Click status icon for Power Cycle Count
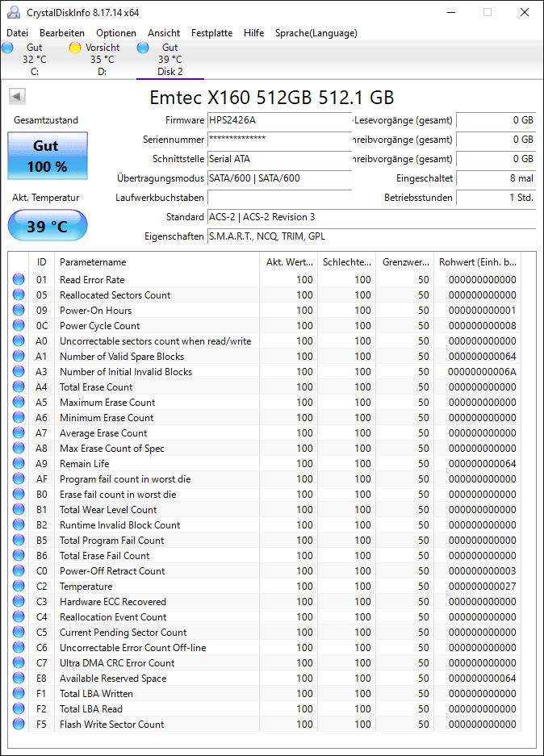The image size is (544, 756). point(19,325)
